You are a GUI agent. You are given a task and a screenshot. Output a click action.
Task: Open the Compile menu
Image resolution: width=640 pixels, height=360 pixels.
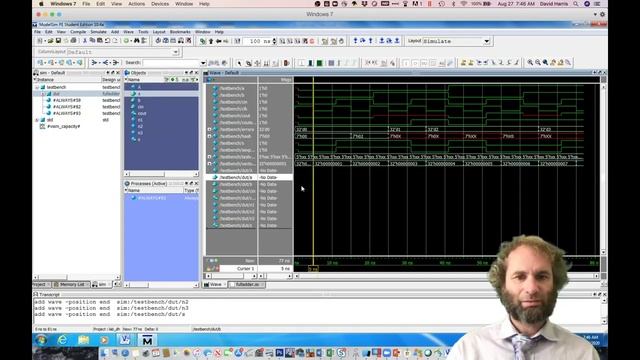[78, 32]
